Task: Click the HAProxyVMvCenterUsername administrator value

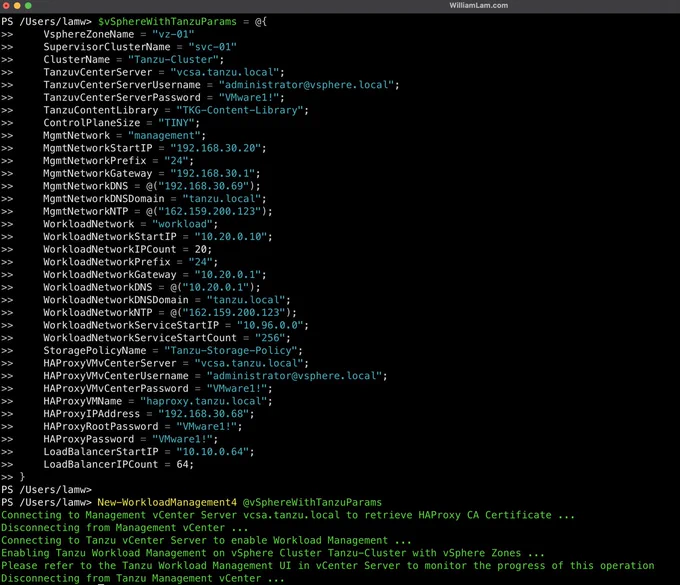Action: (x=294, y=376)
